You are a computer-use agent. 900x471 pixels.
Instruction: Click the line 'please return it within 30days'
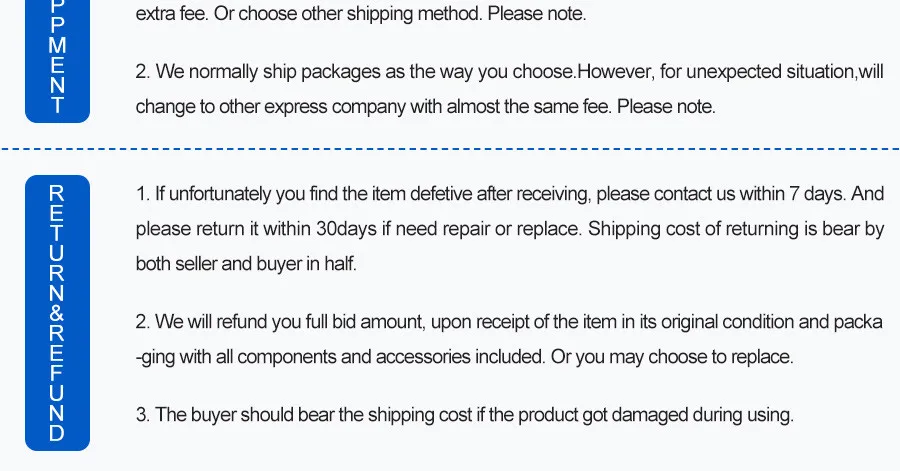click(x=510, y=229)
